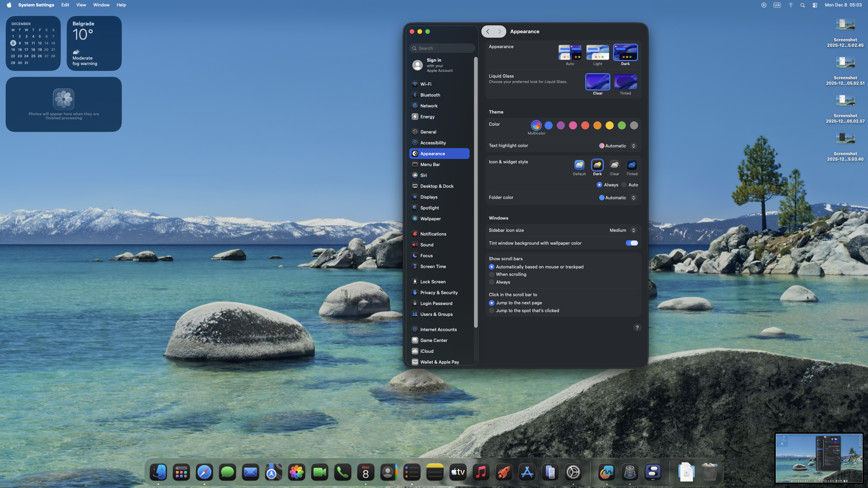Select the Tinted Liquid Glass option
The width and height of the screenshot is (868, 488).
625,82
